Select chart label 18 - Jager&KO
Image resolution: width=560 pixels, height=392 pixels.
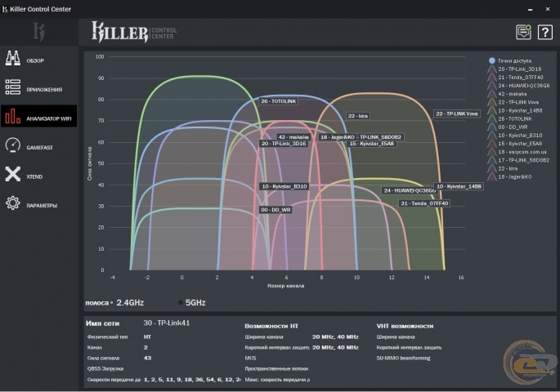pyautogui.click(x=337, y=137)
